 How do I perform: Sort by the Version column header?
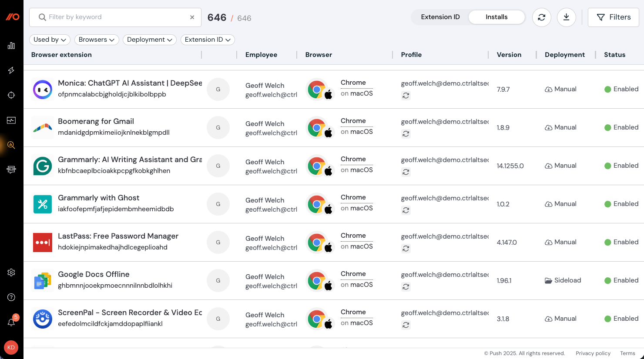pyautogui.click(x=509, y=55)
